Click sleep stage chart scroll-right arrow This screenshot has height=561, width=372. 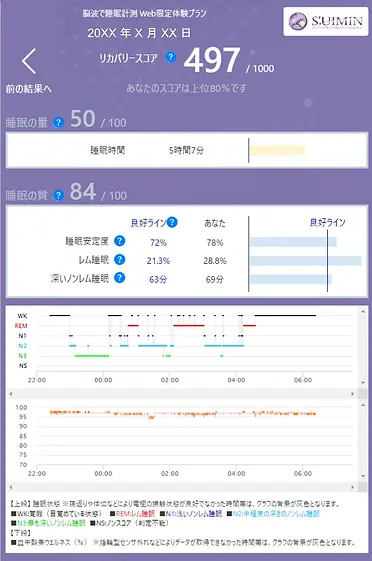(352, 394)
